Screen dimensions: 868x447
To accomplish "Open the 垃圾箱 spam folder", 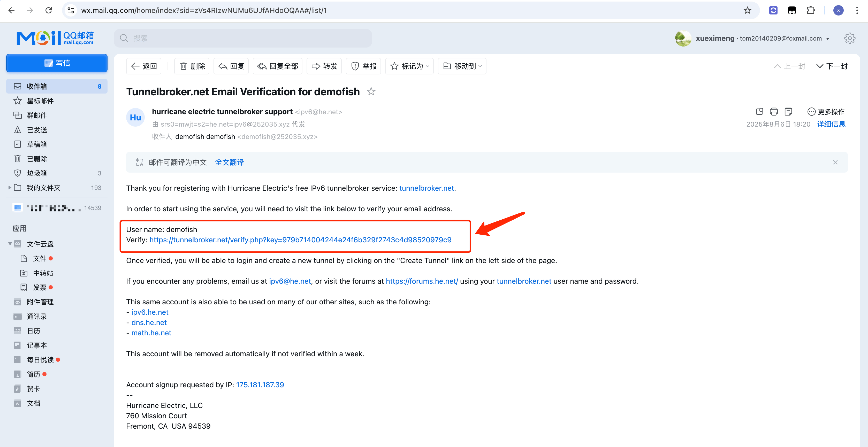I will 37,173.
